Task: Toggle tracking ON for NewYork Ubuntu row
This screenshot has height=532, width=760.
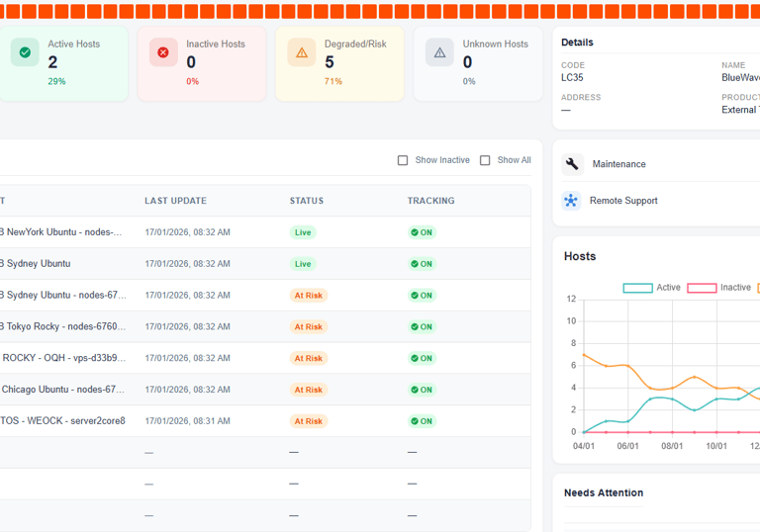Action: coord(422,232)
